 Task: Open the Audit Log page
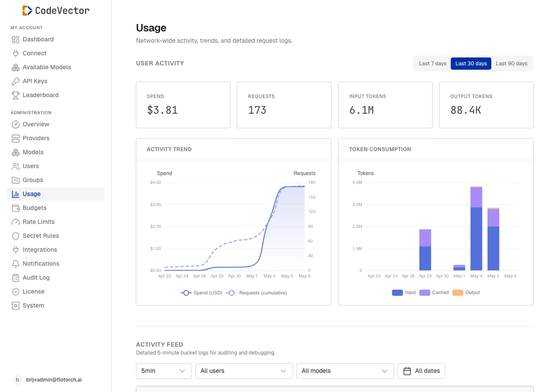pyautogui.click(x=55, y=277)
